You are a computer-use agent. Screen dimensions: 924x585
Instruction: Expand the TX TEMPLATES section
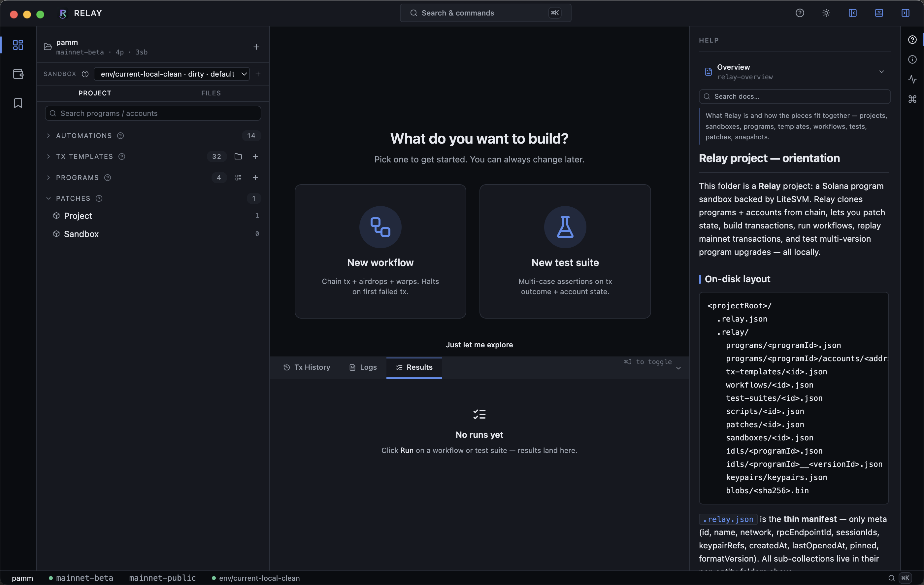click(49, 156)
